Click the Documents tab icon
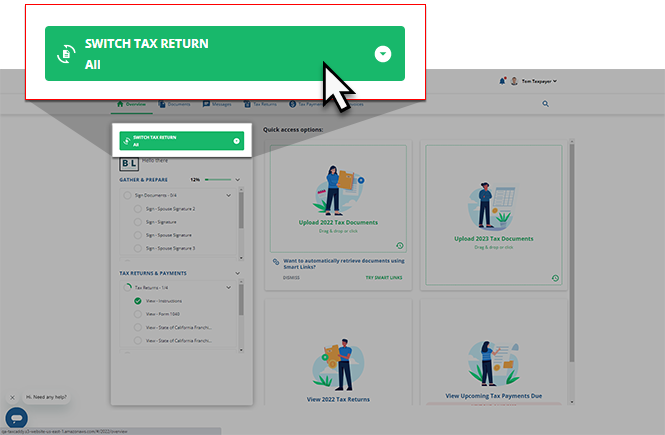The width and height of the screenshot is (665, 435). click(162, 104)
